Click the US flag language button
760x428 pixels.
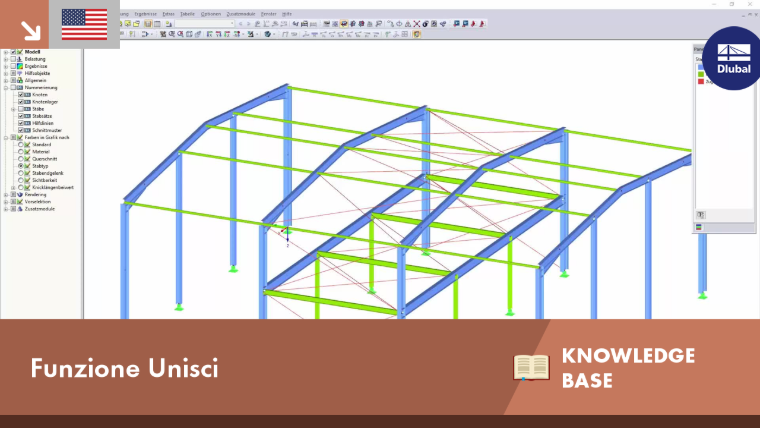(84, 24)
